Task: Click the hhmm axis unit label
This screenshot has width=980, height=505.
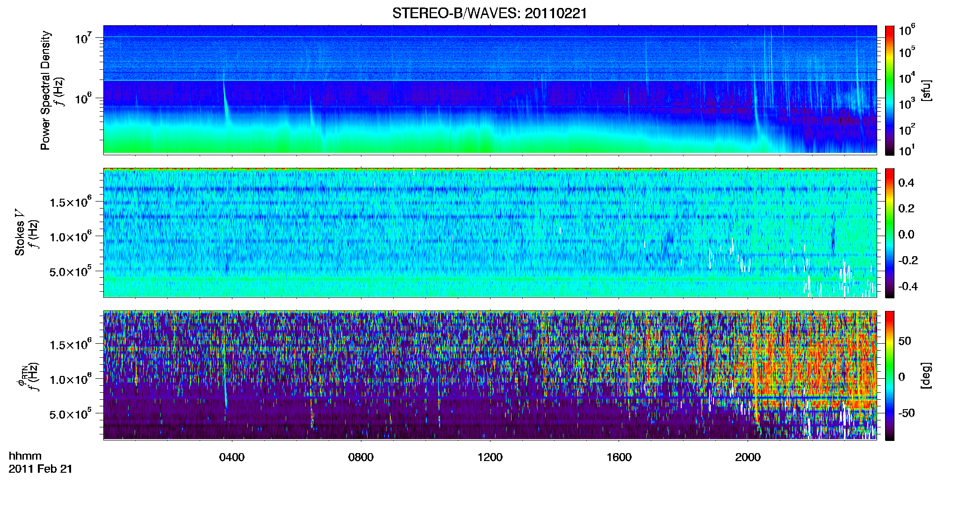Action: tap(25, 456)
